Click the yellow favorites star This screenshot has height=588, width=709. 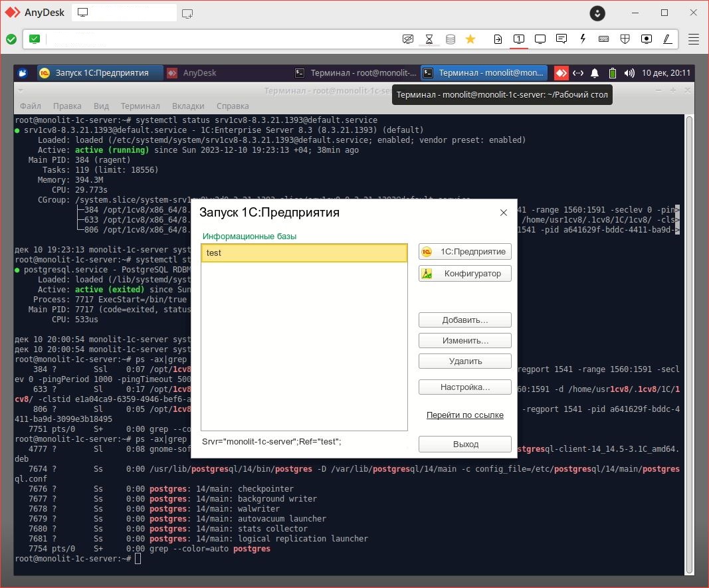coord(470,39)
